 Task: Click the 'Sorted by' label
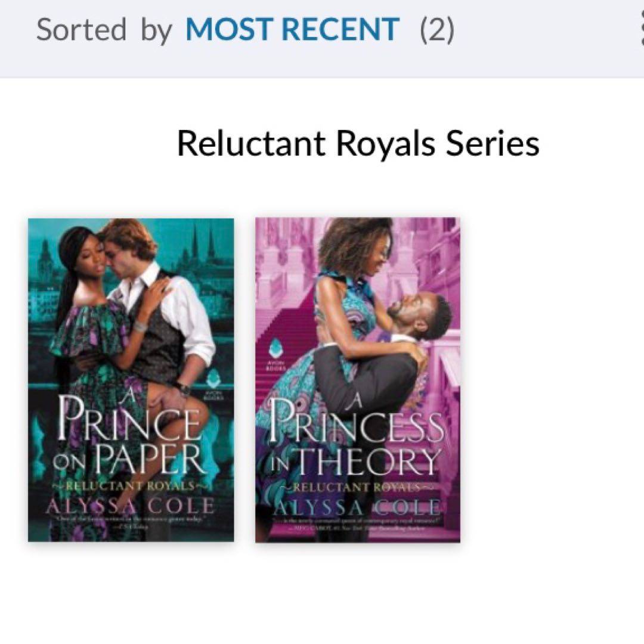tap(104, 30)
